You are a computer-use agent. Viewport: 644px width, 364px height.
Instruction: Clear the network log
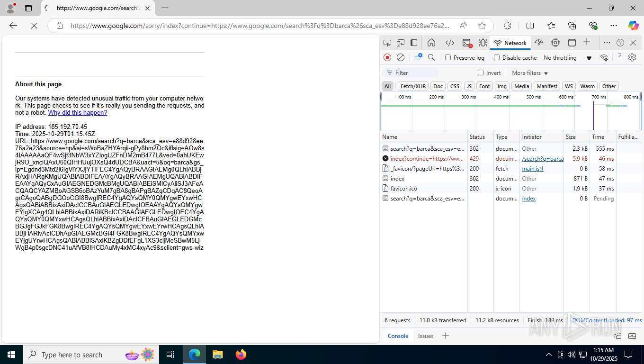[401, 57]
